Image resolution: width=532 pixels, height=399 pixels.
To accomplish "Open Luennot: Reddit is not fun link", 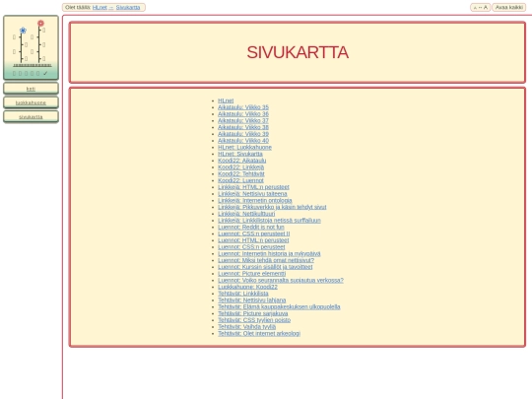I will tap(251, 227).
